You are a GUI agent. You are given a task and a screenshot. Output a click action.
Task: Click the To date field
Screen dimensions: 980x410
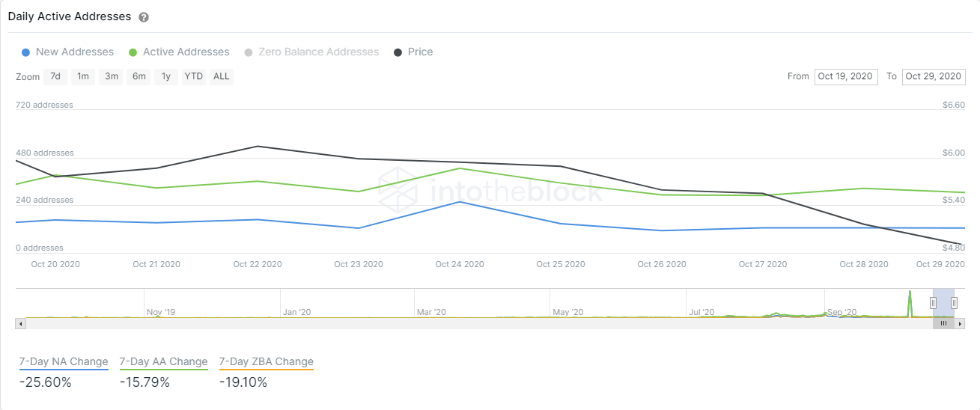point(934,76)
